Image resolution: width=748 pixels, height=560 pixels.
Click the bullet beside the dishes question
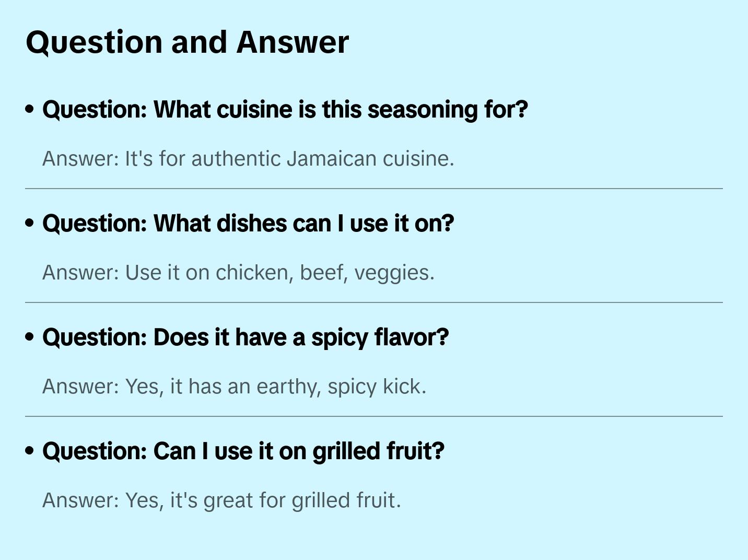[30, 224]
